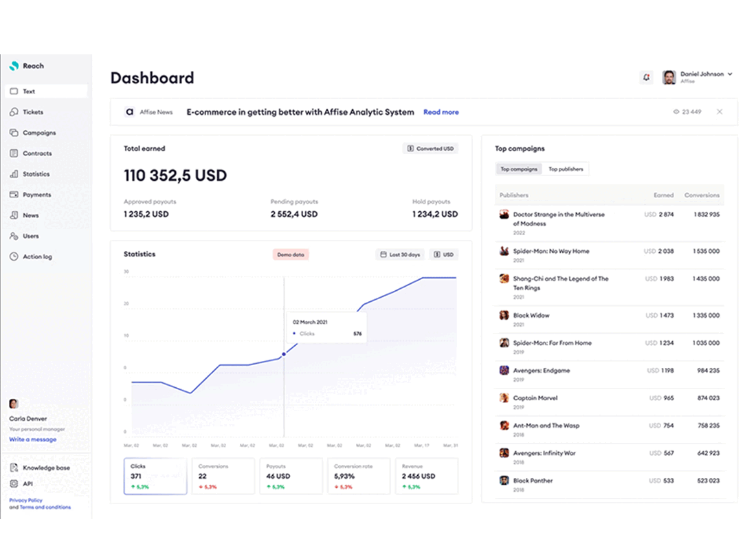Click the Read more news link

[x=441, y=112]
